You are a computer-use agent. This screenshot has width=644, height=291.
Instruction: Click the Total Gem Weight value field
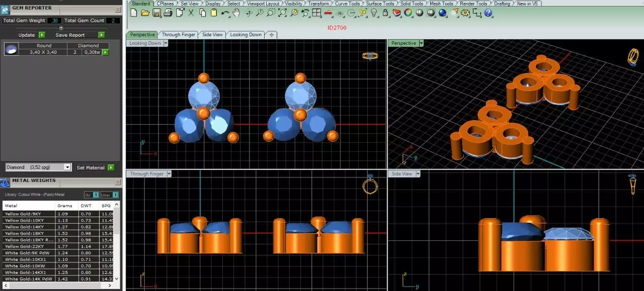pyautogui.click(x=54, y=21)
